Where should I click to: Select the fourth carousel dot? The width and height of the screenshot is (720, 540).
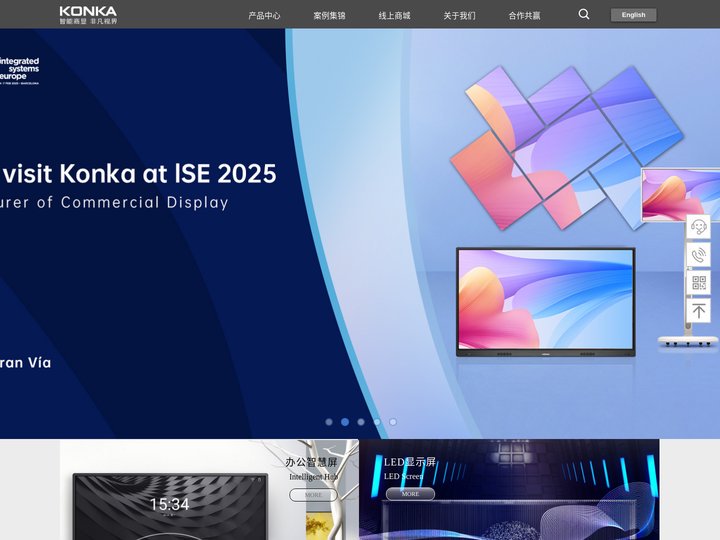pyautogui.click(x=377, y=422)
